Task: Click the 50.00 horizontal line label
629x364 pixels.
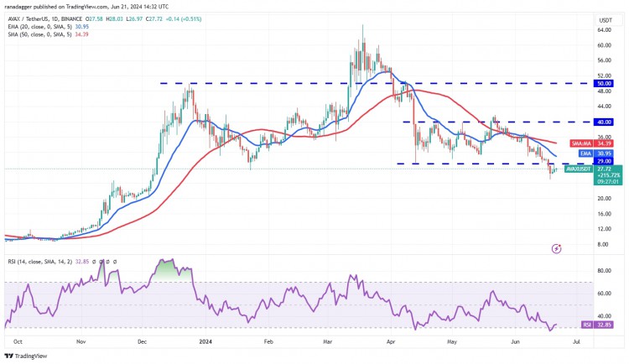Action: tap(605, 84)
